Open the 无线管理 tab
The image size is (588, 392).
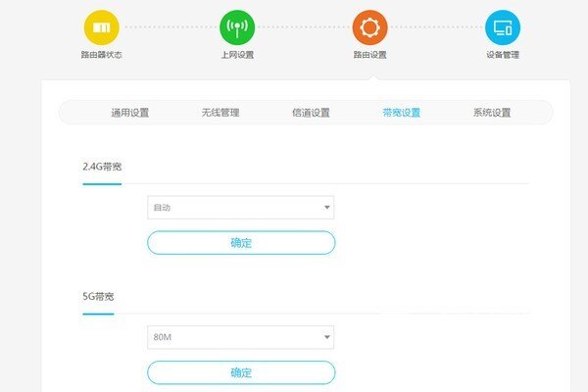220,113
